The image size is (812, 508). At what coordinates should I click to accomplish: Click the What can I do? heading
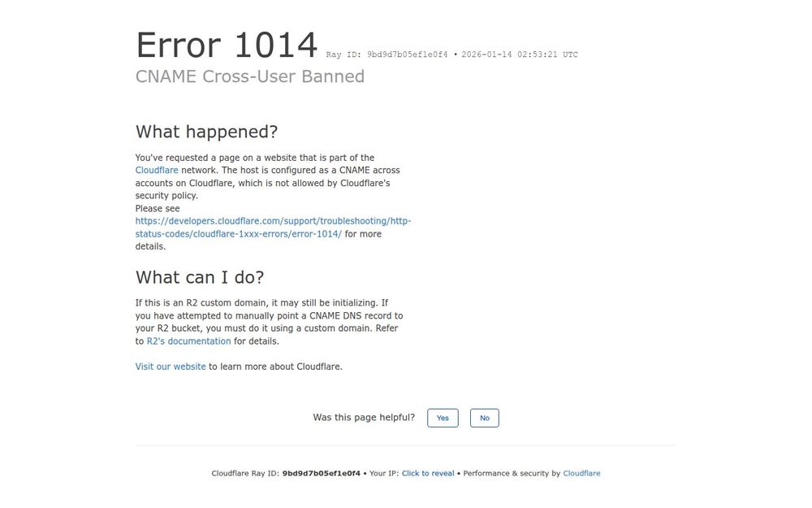point(200,278)
